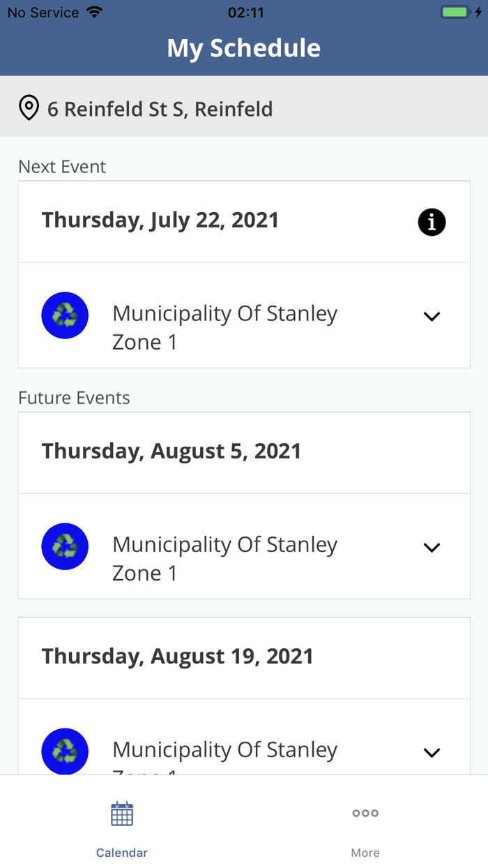Screen dimensions: 488x868
Task: Tap the Calendar icon in bottom bar
Action: (x=122, y=814)
